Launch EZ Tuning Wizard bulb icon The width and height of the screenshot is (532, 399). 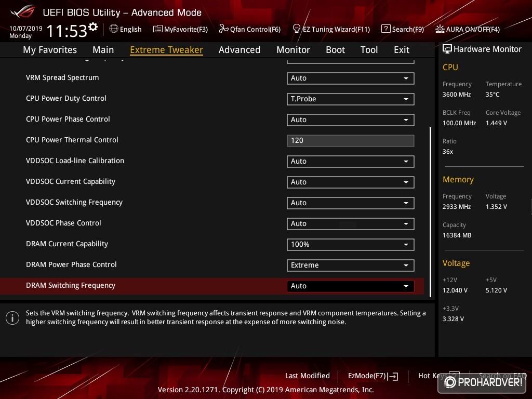pyautogui.click(x=297, y=29)
